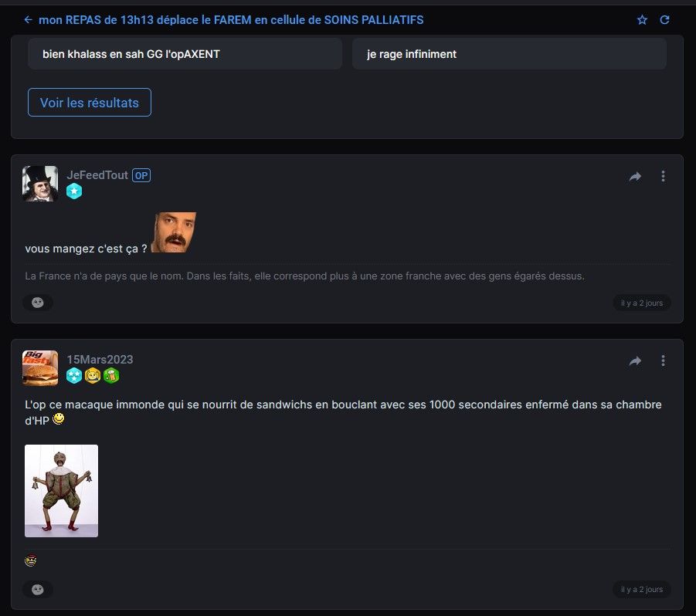Click JeFeedTout's cyan star badge
Screen dimensions: 696x616
[74, 191]
